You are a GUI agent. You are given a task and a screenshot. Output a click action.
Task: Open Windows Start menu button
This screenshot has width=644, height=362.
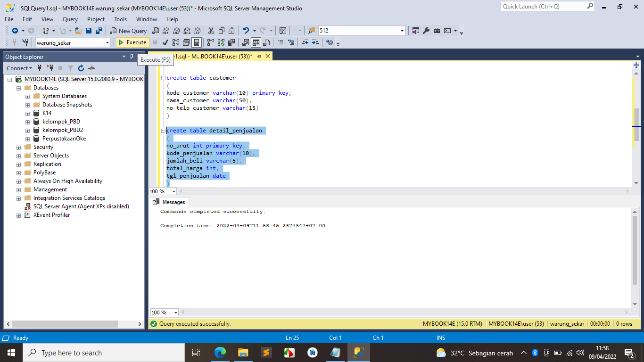click(11, 353)
